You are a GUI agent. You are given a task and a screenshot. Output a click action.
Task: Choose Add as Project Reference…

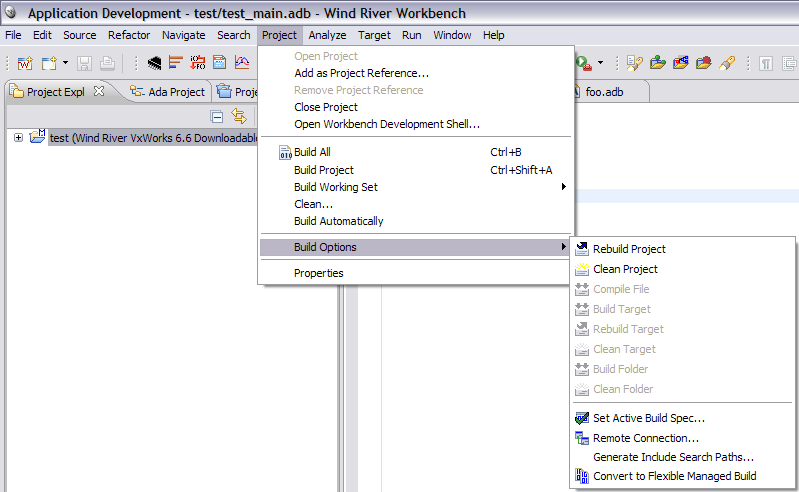point(416,73)
